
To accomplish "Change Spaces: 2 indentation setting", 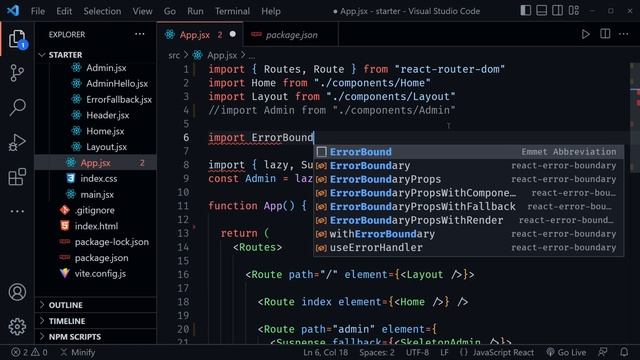I will (377, 352).
